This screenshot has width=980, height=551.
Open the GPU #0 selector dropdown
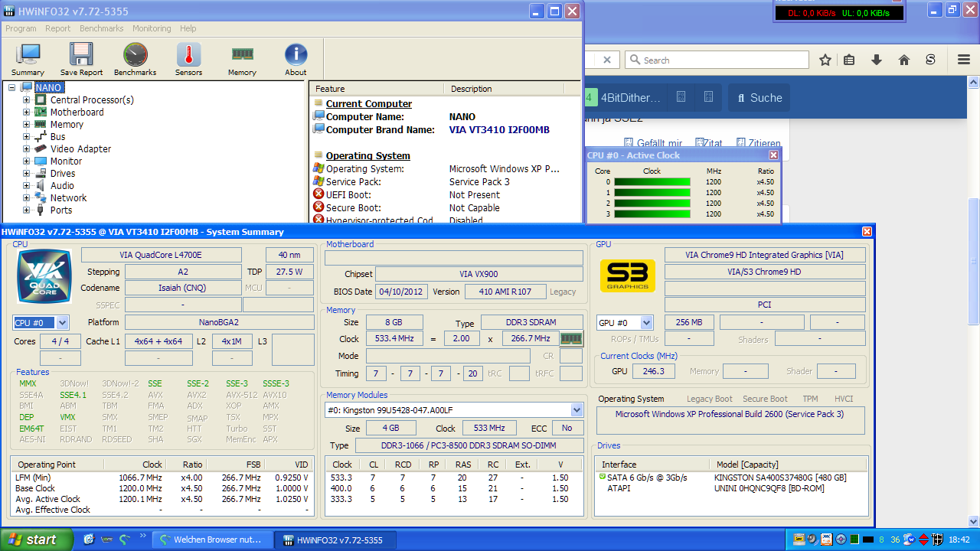[647, 323]
